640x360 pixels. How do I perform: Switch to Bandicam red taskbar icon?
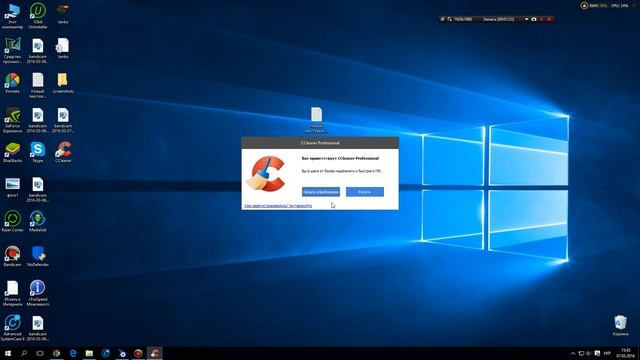click(x=138, y=353)
